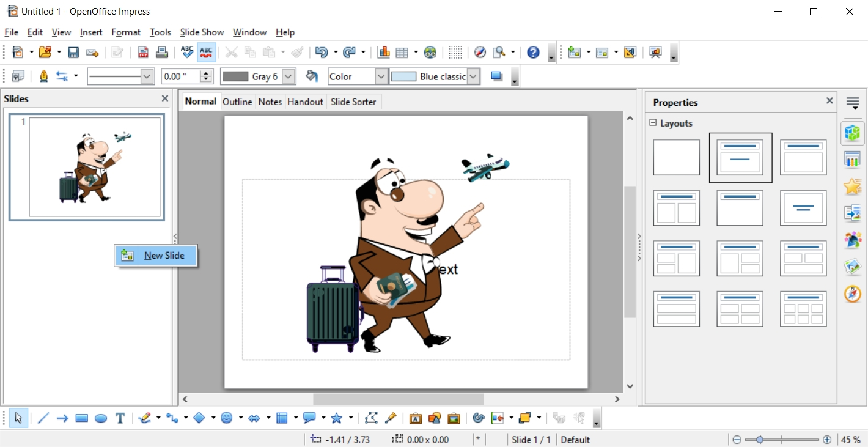868x447 pixels.
Task: Click the Rotate tool icon
Action: [479, 418]
